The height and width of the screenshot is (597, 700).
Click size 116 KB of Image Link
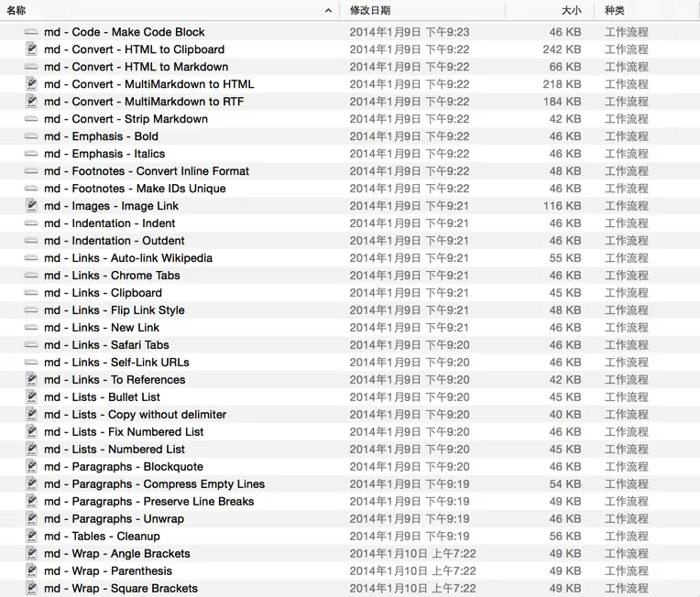tap(562, 206)
